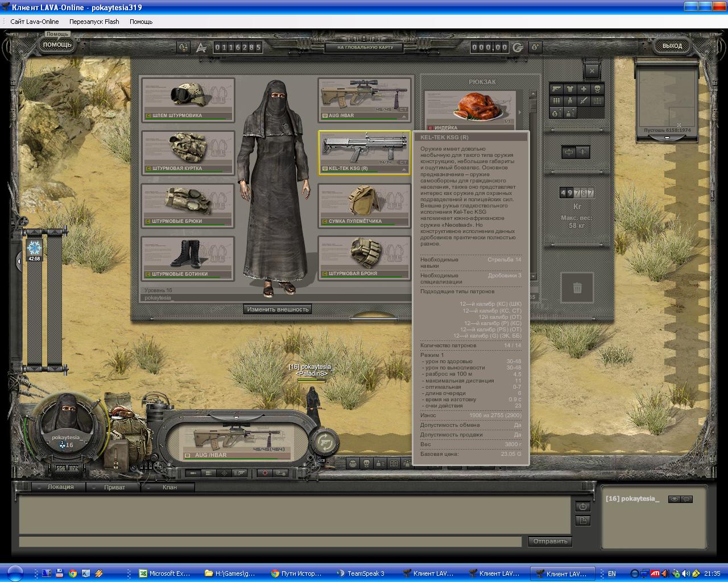This screenshot has height=582, width=728.
Task: Click the ВЫХОД exit button
Action: coord(672,46)
